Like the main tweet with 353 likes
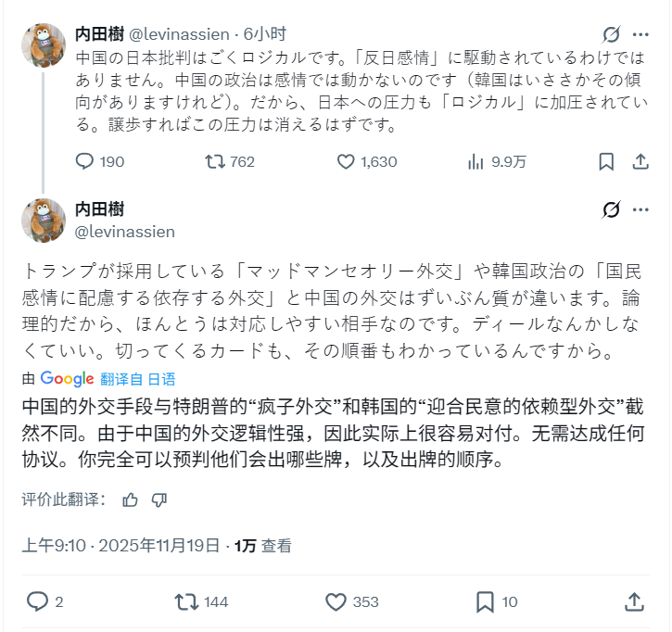The image size is (672, 632). (336, 602)
